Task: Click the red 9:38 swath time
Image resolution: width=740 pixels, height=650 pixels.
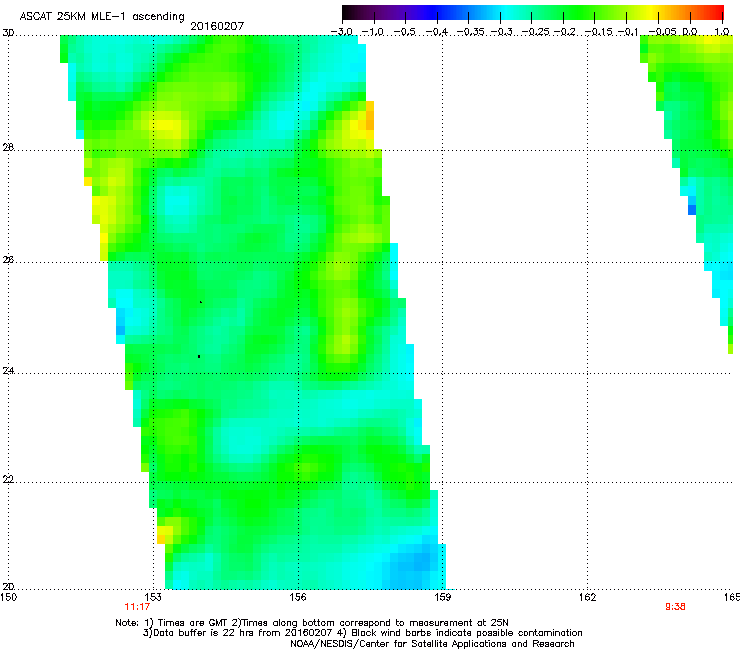Action: pos(675,607)
